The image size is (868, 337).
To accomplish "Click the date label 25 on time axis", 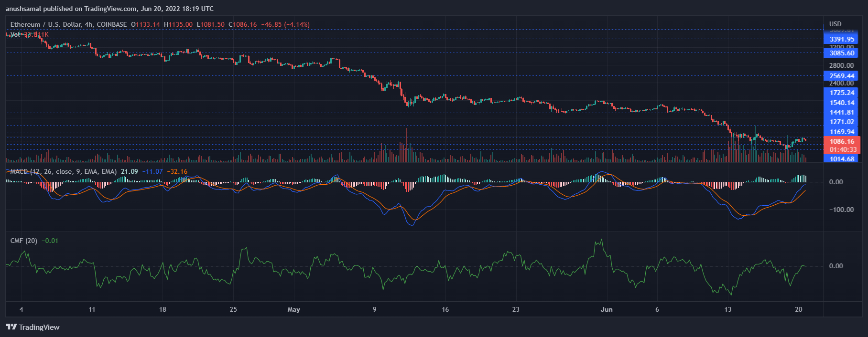I will [233, 309].
